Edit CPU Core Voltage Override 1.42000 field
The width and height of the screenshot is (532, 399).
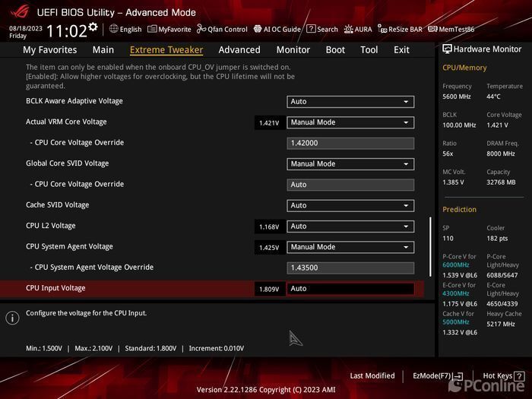coord(350,143)
